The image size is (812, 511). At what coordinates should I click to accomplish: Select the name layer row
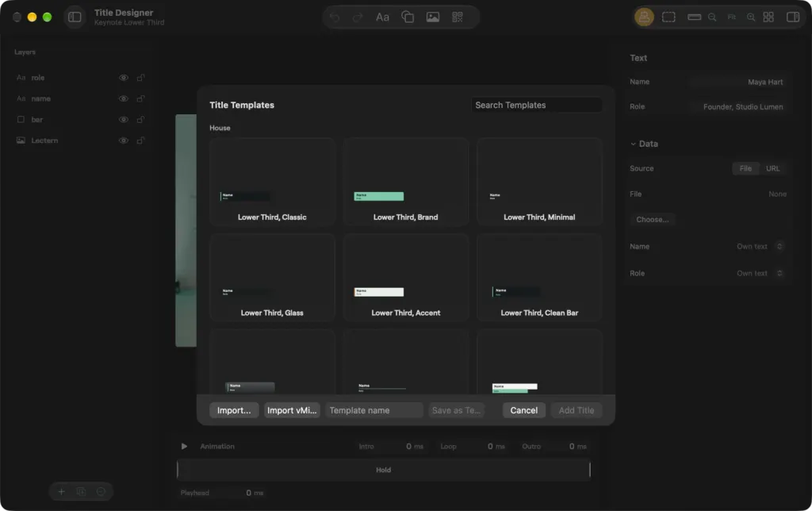[80, 98]
